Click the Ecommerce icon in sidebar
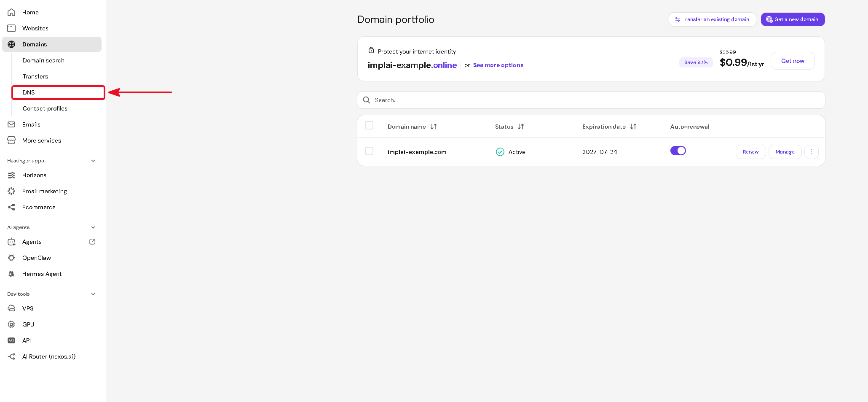868x402 pixels. (x=11, y=207)
